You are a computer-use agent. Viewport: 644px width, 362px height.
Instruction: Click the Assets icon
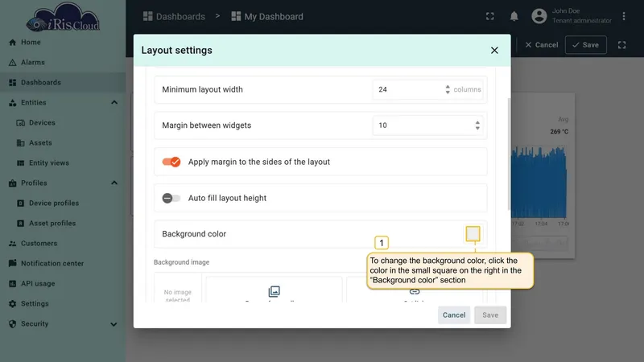point(21,143)
